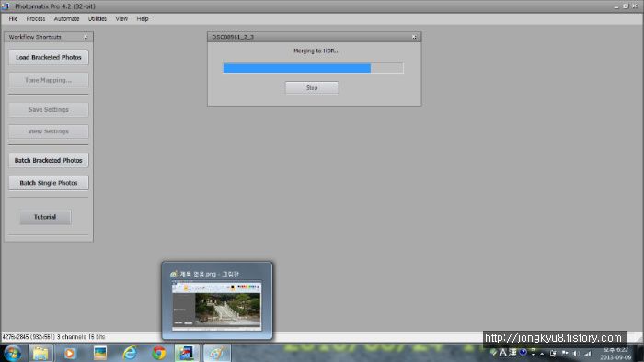This screenshot has height=362, width=644.
Task: Click the network signal tray icon
Action: point(588,353)
